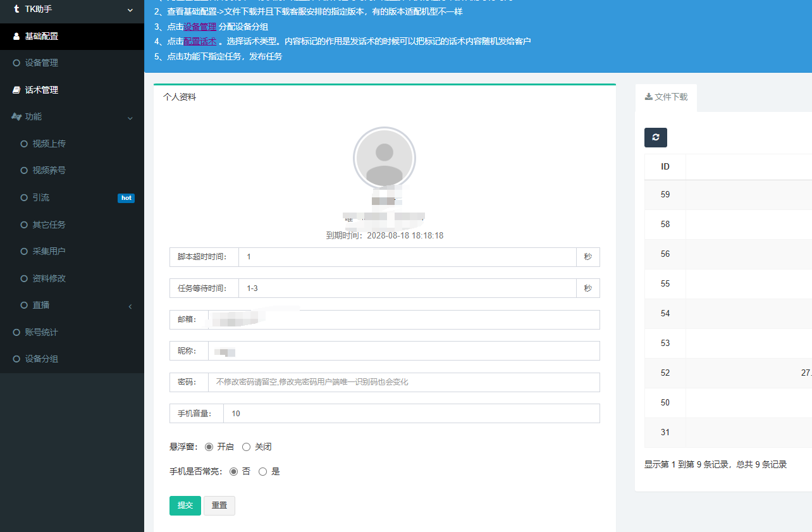The image size is (812, 532).
Task: Click the circle icon beside 设备管理
Action: [x=16, y=63]
